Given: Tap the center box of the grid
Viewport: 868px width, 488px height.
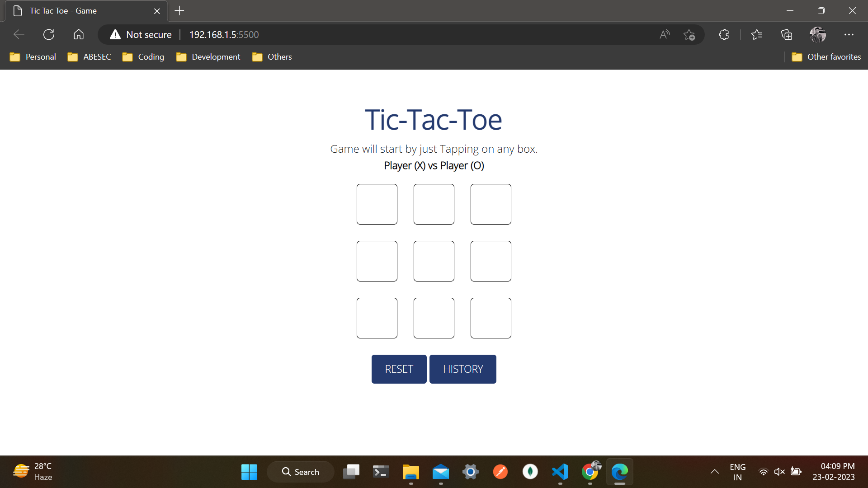Looking at the screenshot, I should (434, 261).
